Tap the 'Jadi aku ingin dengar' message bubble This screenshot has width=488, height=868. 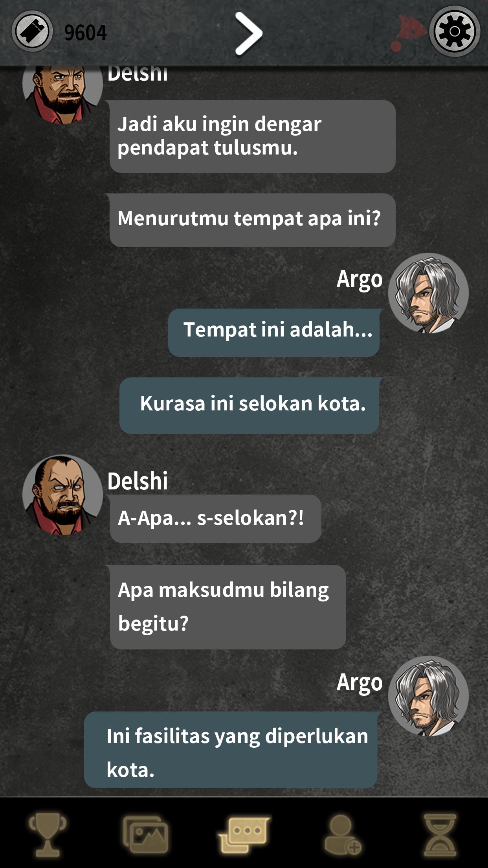point(252,136)
